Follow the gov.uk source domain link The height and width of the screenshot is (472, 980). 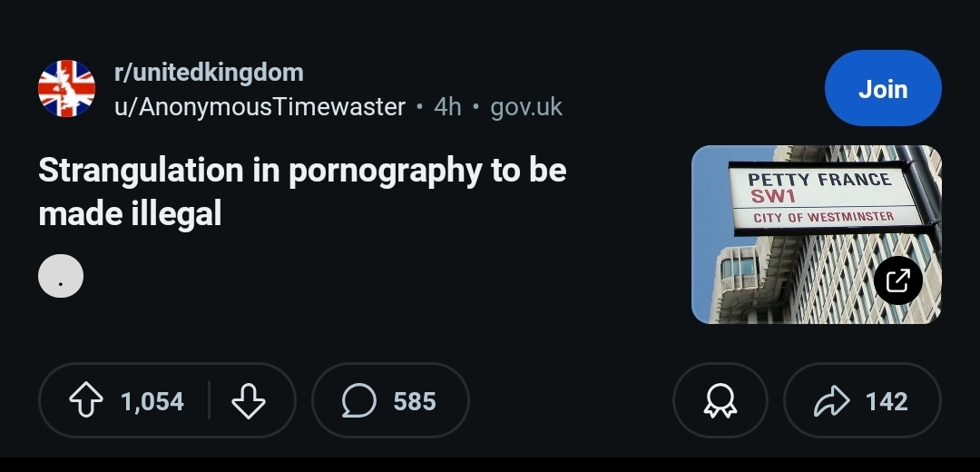(x=526, y=107)
